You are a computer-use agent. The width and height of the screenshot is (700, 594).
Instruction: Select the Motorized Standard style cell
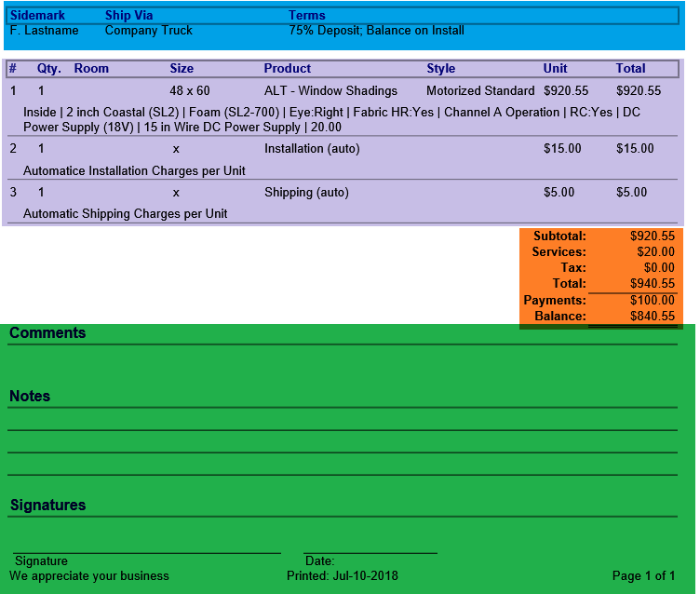[480, 90]
